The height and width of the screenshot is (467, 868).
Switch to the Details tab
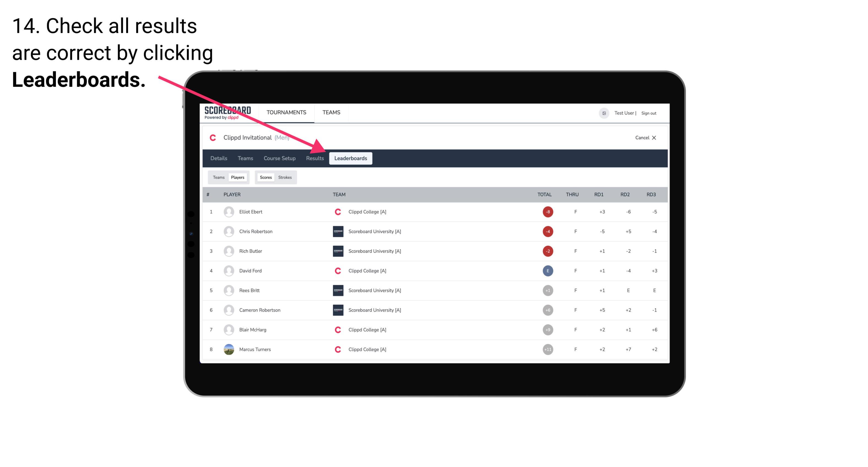click(218, 159)
